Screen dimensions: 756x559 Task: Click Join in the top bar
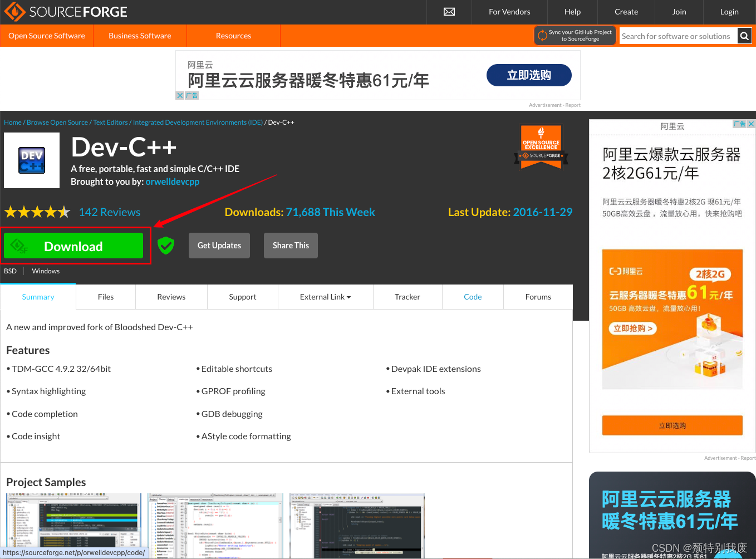point(679,12)
